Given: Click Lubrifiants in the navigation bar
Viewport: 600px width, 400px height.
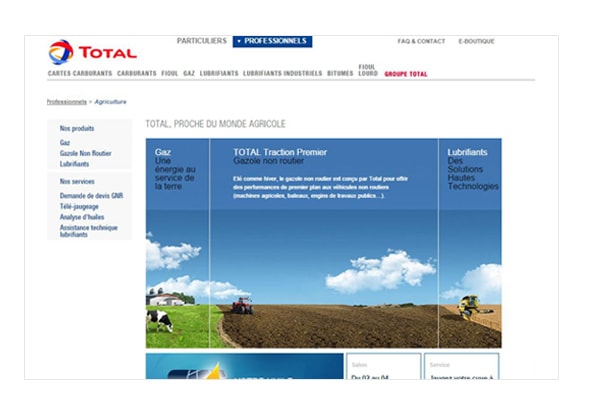Looking at the screenshot, I should tap(219, 73).
